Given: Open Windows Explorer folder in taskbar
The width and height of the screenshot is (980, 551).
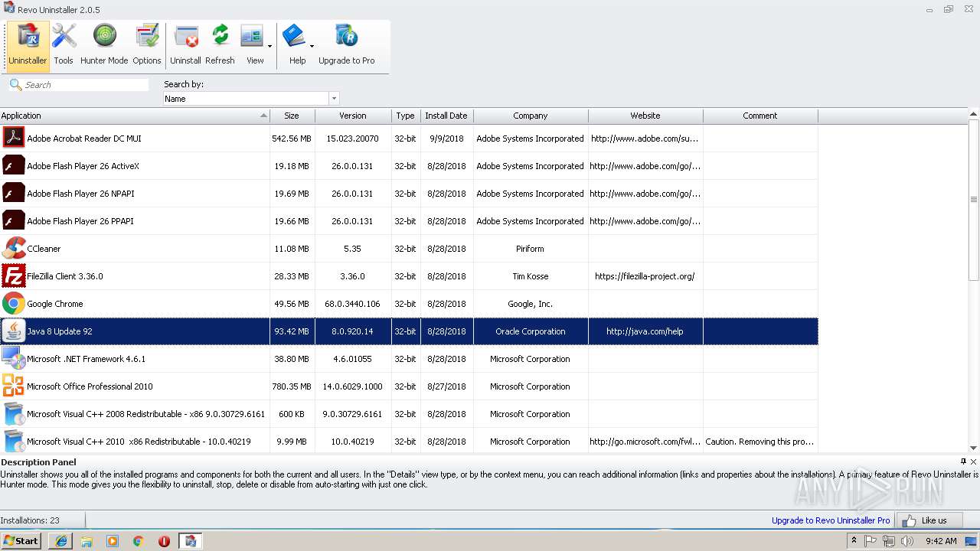Looking at the screenshot, I should coord(87,541).
